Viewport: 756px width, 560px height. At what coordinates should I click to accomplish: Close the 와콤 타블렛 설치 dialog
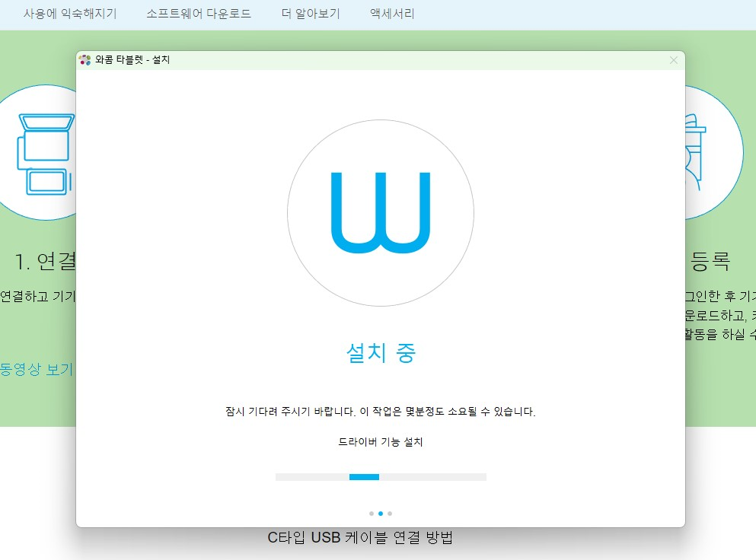pyautogui.click(x=674, y=60)
